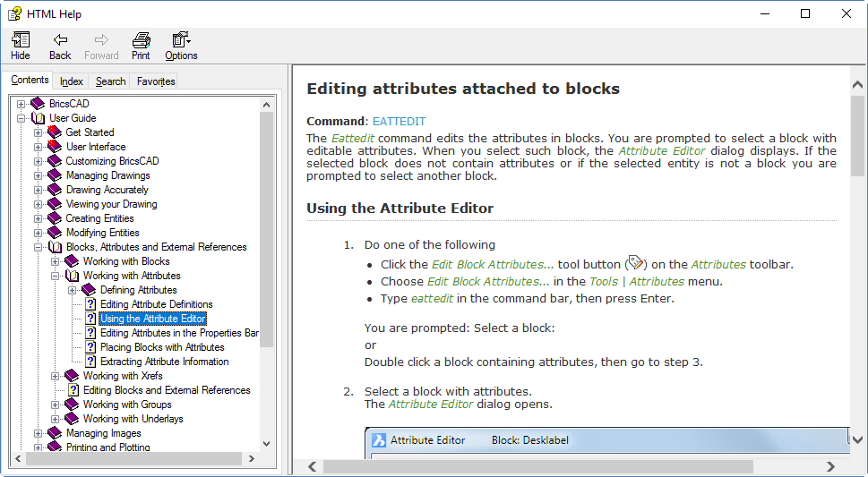
Task: Click the Viewing your Drawing book icon
Action: [x=55, y=204]
